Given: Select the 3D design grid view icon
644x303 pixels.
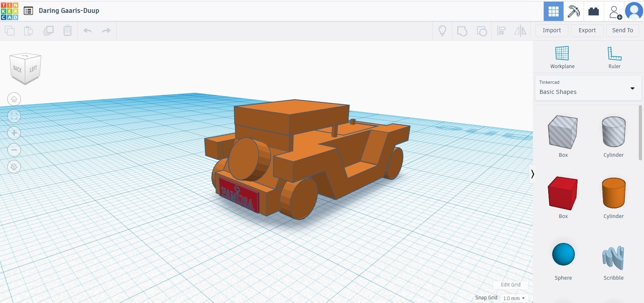Looking at the screenshot, I should click(x=553, y=11).
